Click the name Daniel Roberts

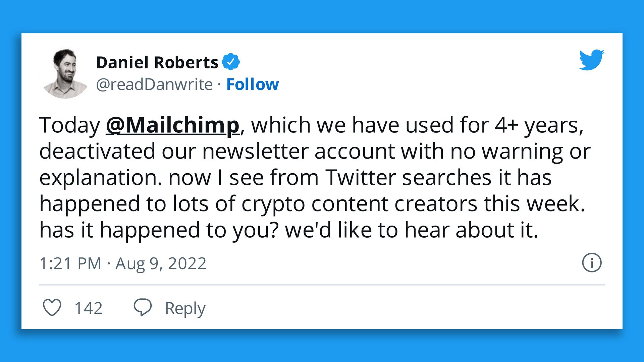point(158,61)
